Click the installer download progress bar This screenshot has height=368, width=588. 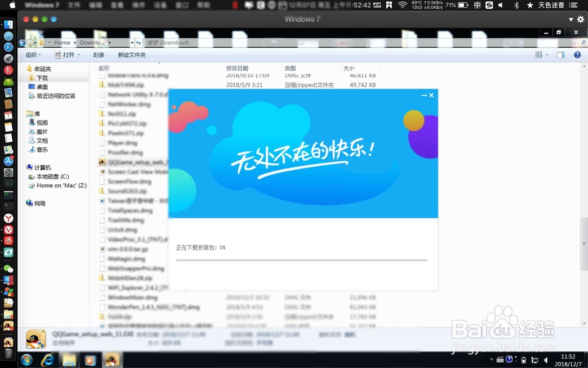click(302, 260)
